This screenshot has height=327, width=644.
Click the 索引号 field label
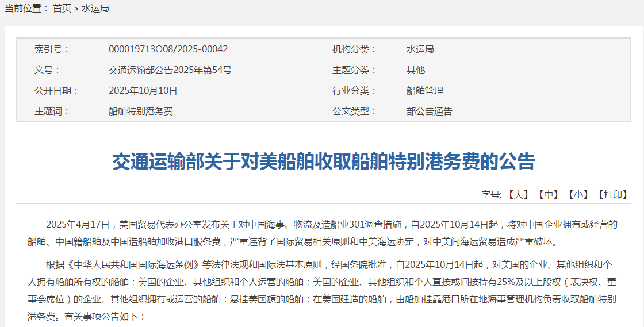click(52, 49)
